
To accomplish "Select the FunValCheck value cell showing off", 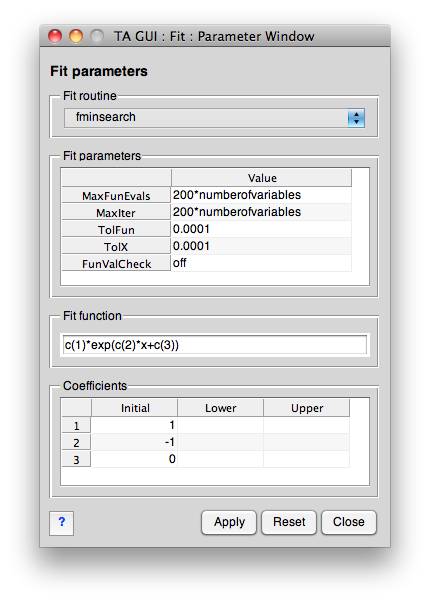I will pyautogui.click(x=261, y=263).
